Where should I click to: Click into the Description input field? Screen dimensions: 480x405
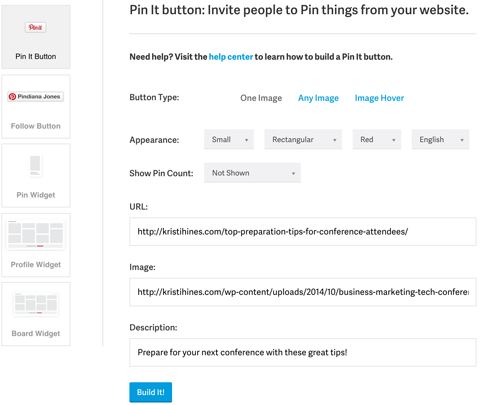coord(303,353)
